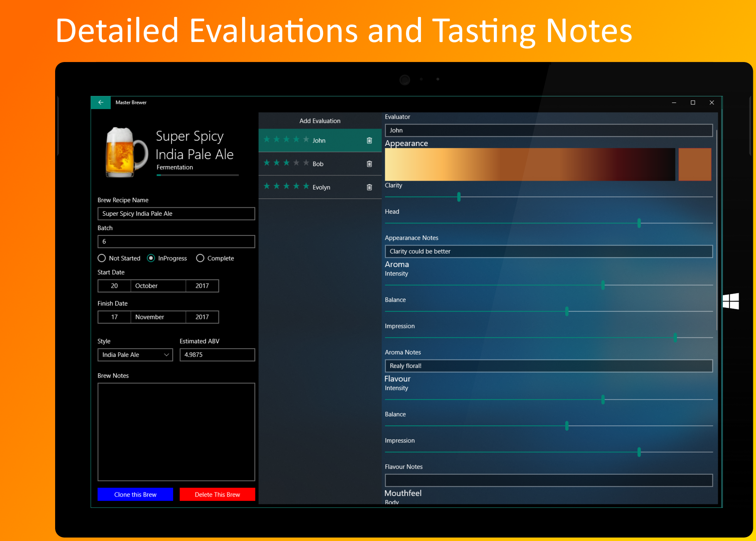The width and height of the screenshot is (756, 541).
Task: Click the Delete This Brew button
Action: tap(217, 494)
